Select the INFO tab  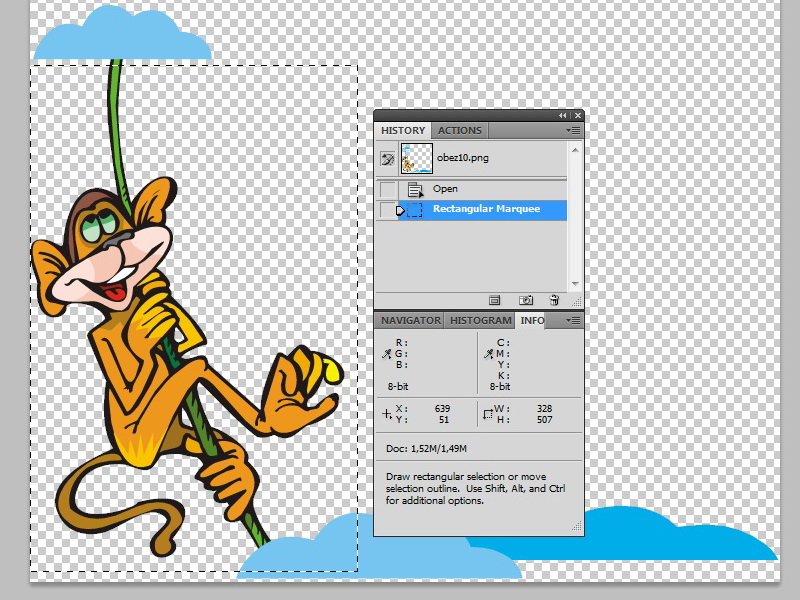[532, 320]
